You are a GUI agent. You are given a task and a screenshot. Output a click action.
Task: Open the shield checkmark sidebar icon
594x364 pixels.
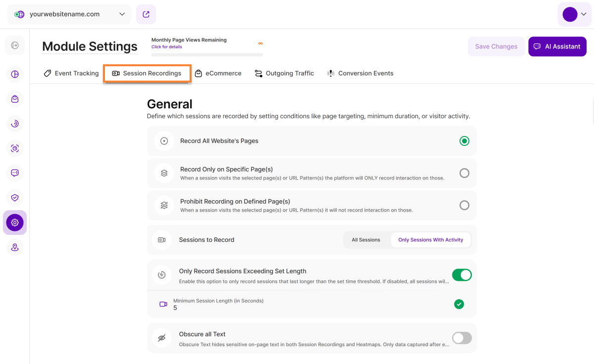15,198
